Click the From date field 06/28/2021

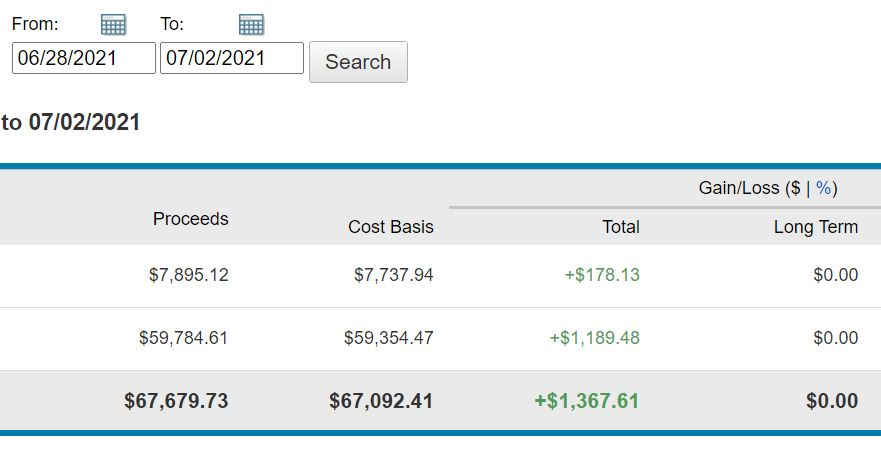84,58
